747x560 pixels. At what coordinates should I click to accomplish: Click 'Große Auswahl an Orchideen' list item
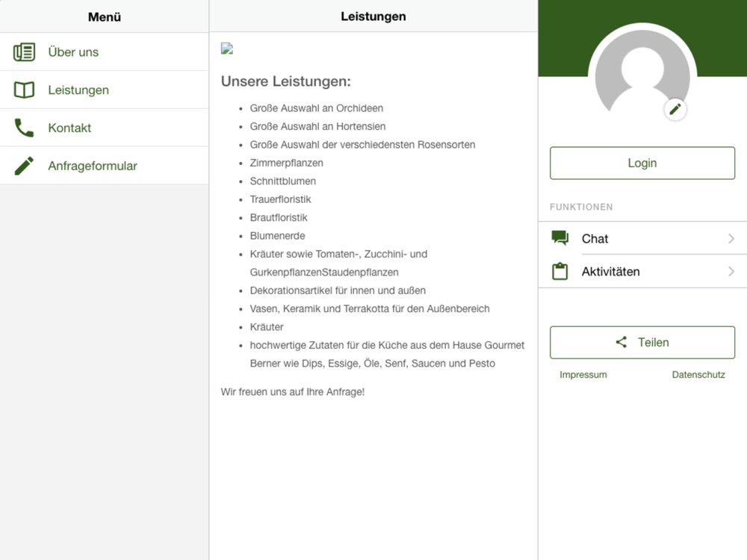point(316,108)
